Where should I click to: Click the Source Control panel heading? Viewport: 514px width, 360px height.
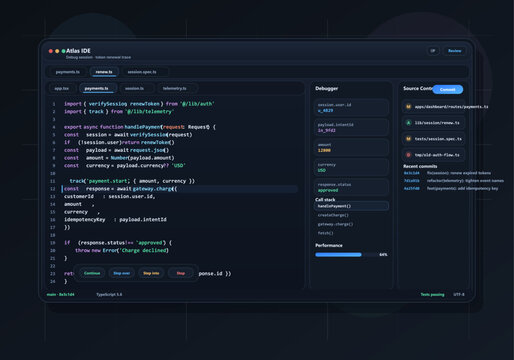click(418, 89)
